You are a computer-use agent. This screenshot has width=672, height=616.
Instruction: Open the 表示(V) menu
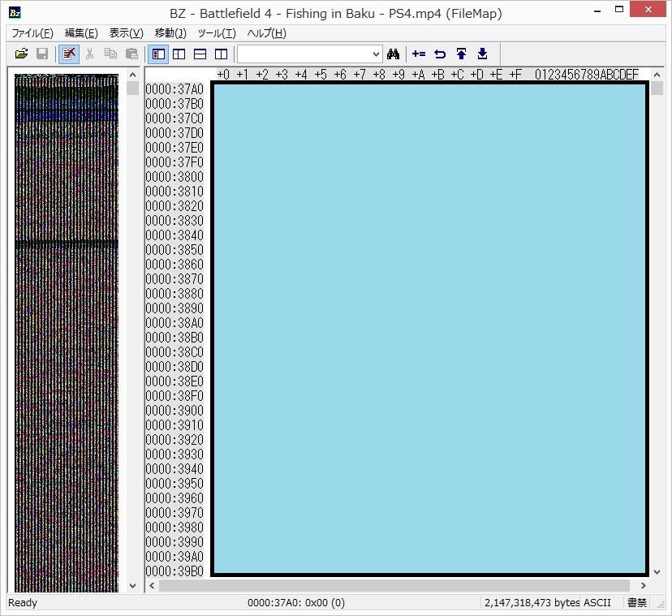[x=126, y=33]
